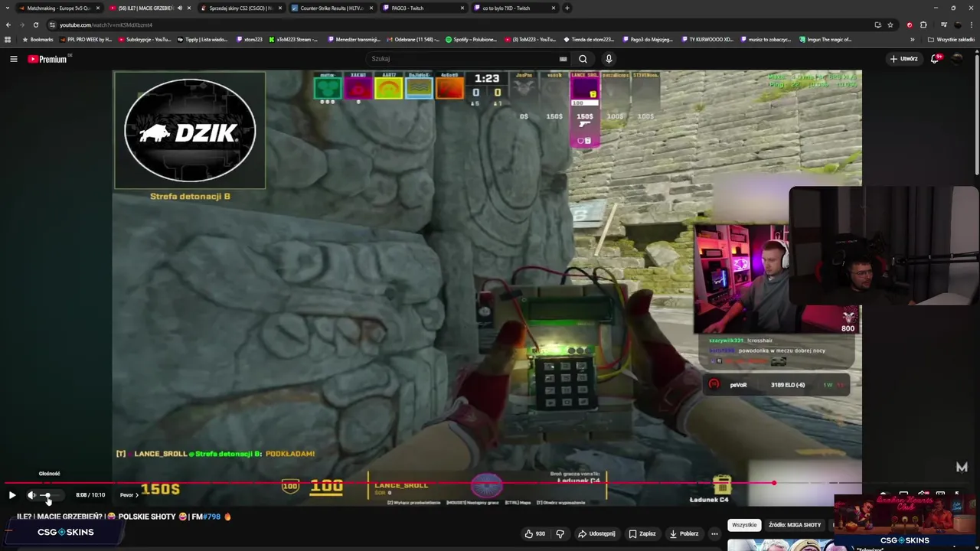Select the Wszystkie filter chip

pos(744,525)
